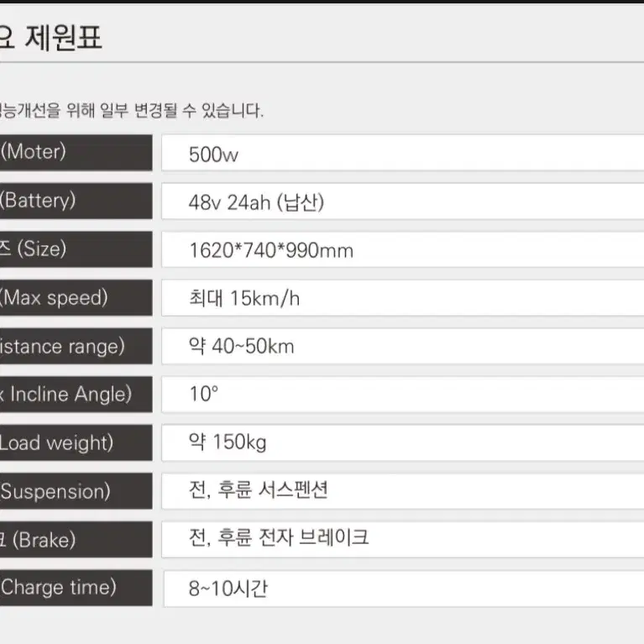Viewport: 644px width, 644px height.
Task: Select the 10° incline value
Action: [204, 394]
